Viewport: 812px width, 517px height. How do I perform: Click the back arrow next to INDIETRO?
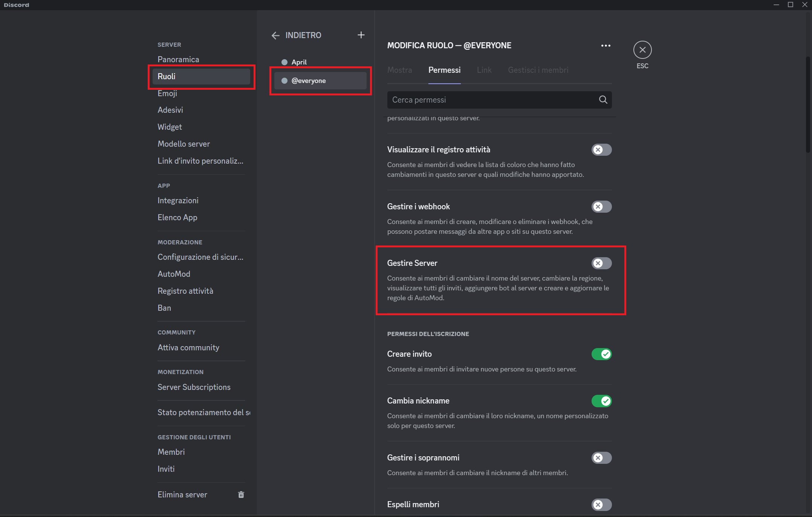pos(275,35)
